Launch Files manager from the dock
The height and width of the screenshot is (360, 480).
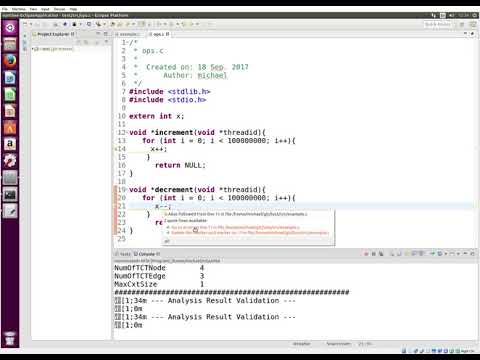[10, 44]
